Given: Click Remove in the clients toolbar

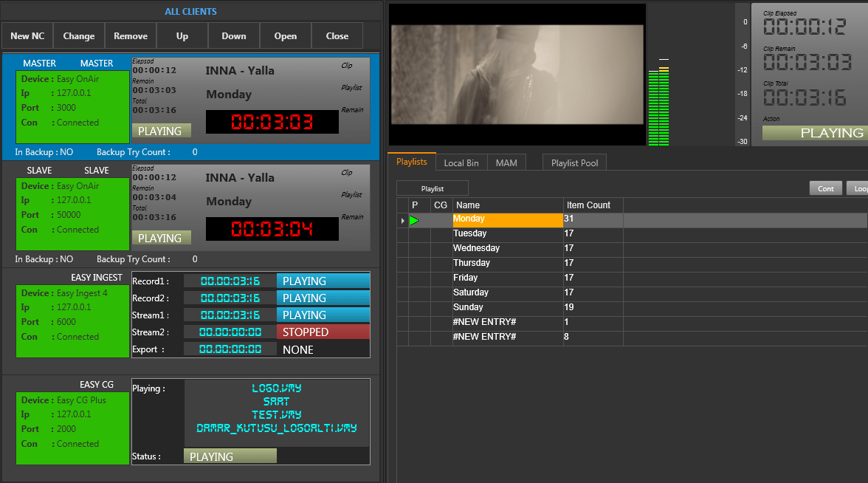Looking at the screenshot, I should pos(131,35).
